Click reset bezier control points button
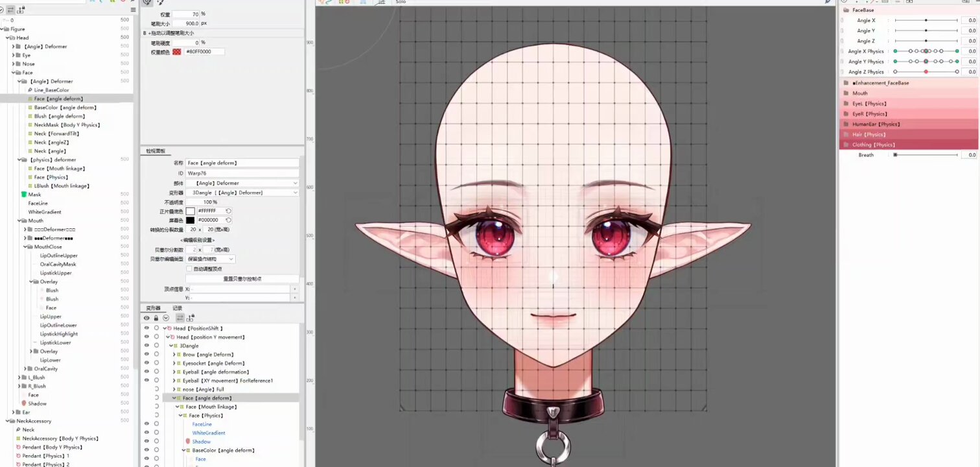This screenshot has width=980, height=467. click(x=242, y=279)
